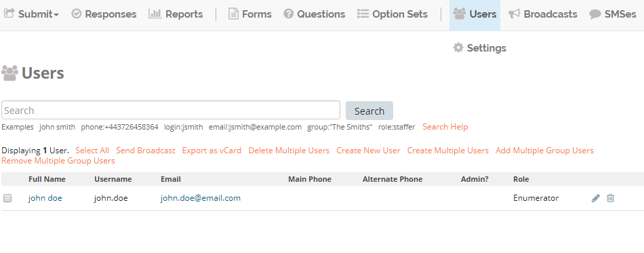Open the Broadcasts section

(x=543, y=14)
